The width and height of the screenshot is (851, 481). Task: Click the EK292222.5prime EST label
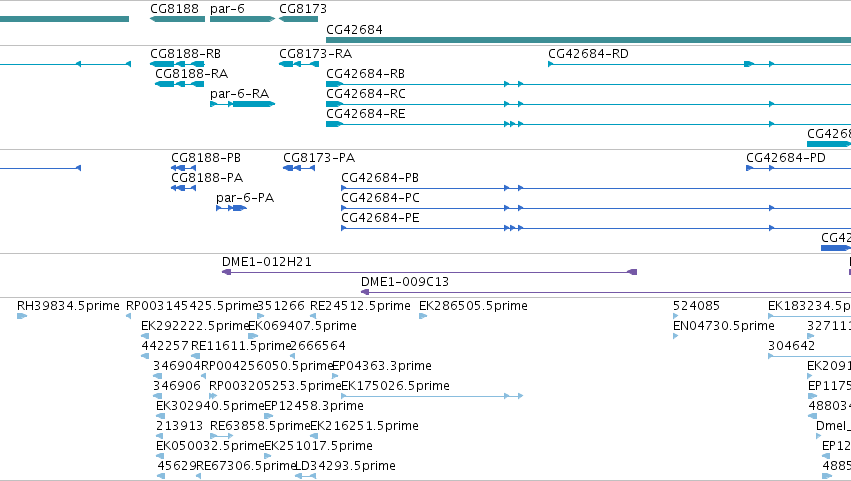click(x=195, y=326)
